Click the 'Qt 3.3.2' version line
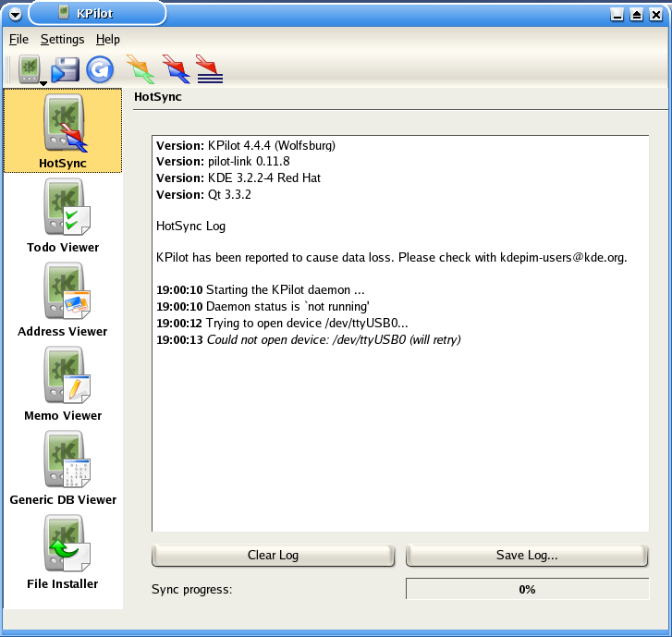 (203, 195)
